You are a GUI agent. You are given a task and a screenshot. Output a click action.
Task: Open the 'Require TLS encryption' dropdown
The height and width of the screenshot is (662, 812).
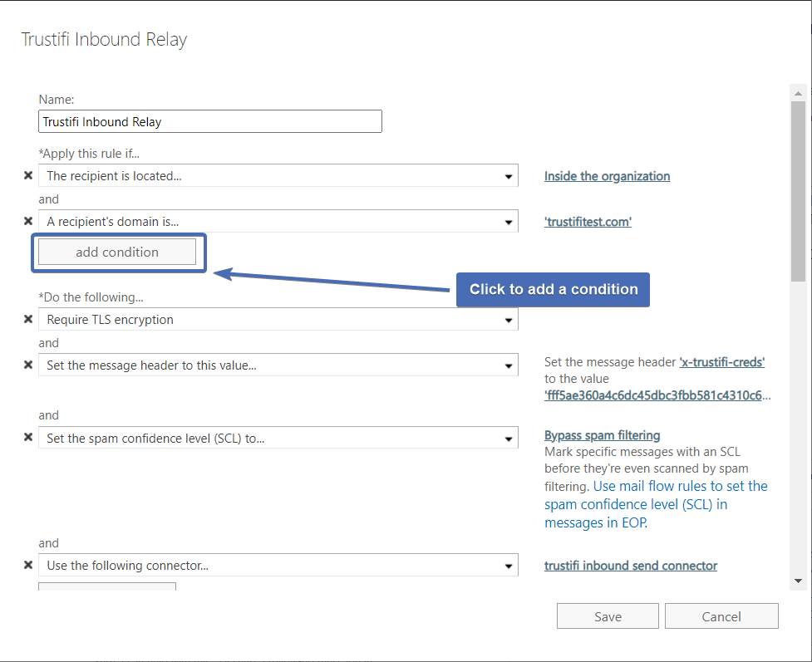[278, 319]
